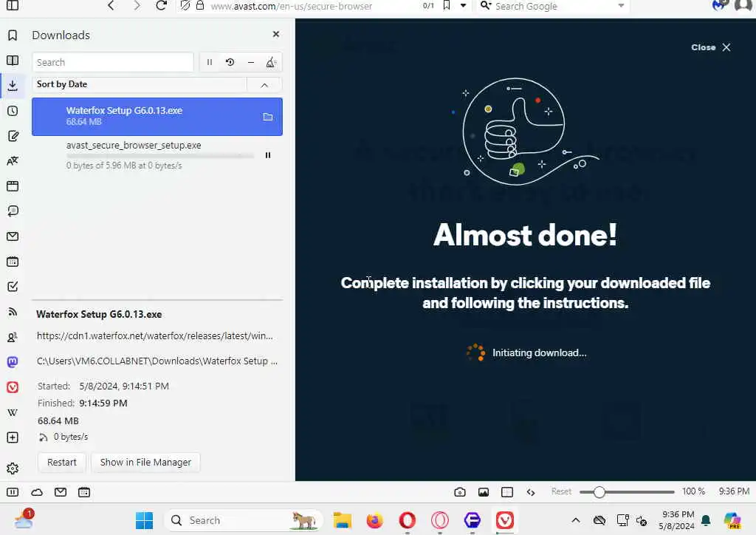756x535 pixels.
Task: Close the Downloads panel
Action: (x=276, y=34)
